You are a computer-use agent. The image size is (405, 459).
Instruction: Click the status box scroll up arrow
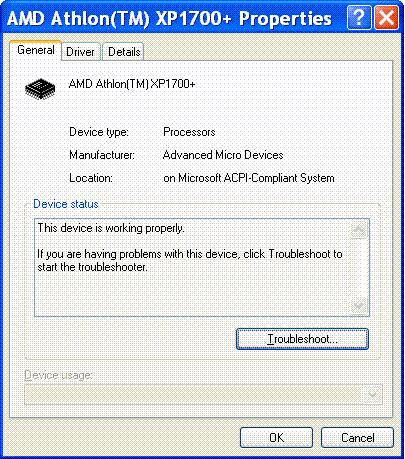coord(359,230)
